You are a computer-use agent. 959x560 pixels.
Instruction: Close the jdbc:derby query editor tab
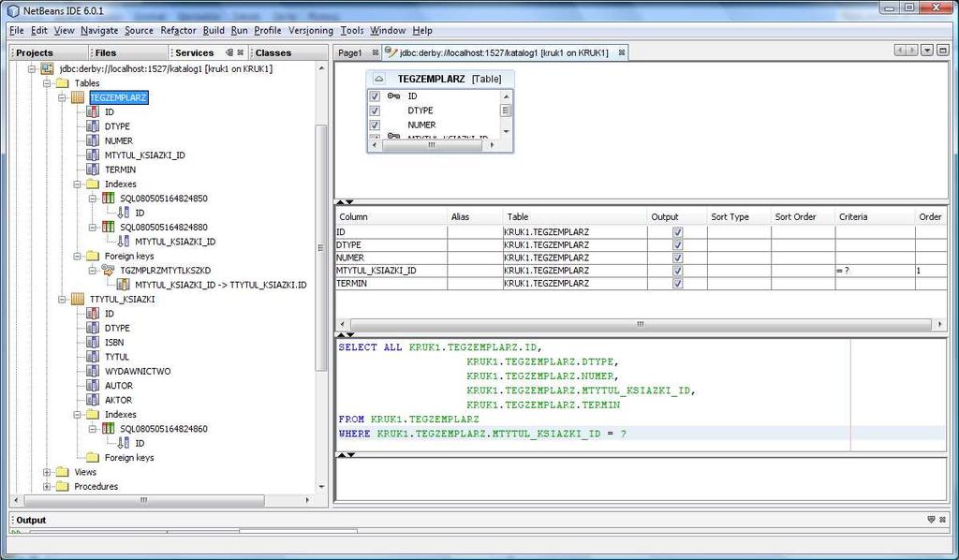tap(622, 52)
